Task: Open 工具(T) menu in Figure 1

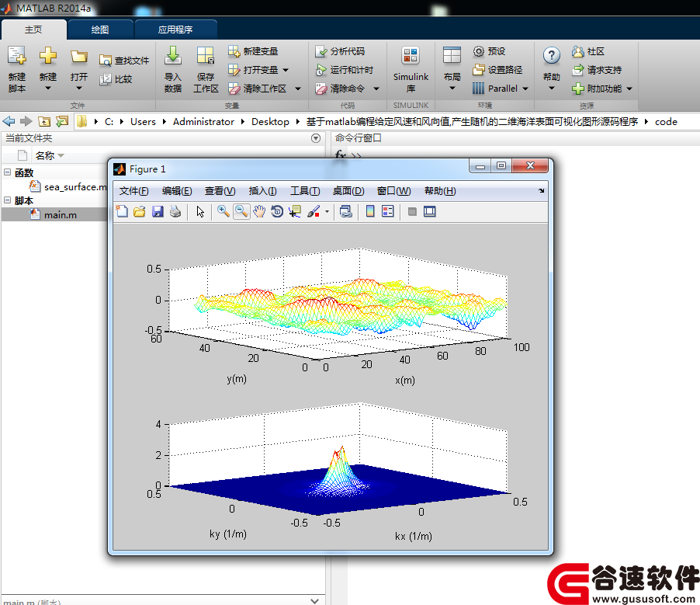Action: pos(305,191)
